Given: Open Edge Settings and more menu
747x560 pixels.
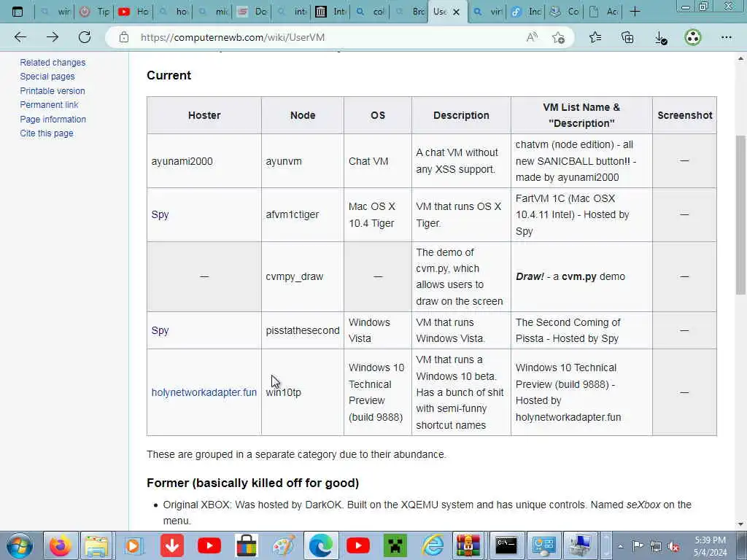Looking at the screenshot, I should (x=726, y=37).
